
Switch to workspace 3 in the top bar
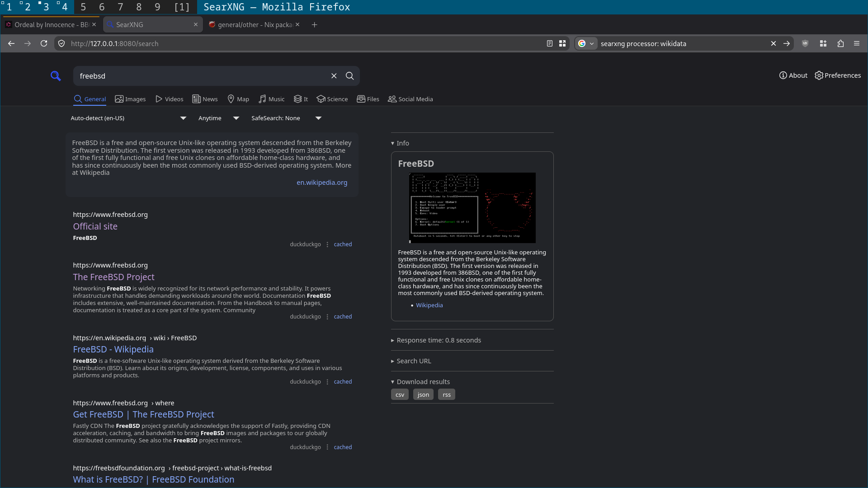pyautogui.click(x=46, y=7)
